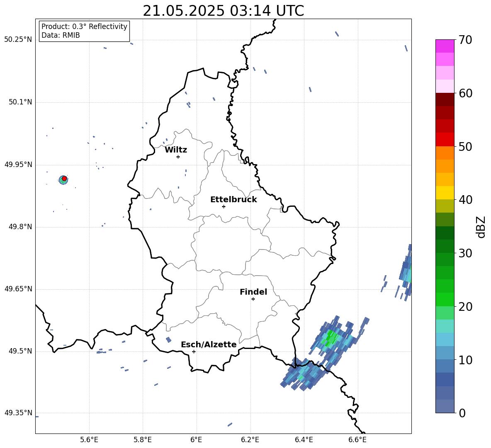Click the title "21.05.2025 03:14 UTC"

223,11
